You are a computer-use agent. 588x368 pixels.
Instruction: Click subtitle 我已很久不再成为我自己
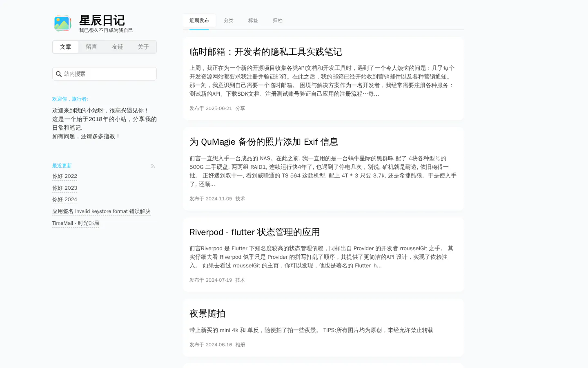point(106,30)
